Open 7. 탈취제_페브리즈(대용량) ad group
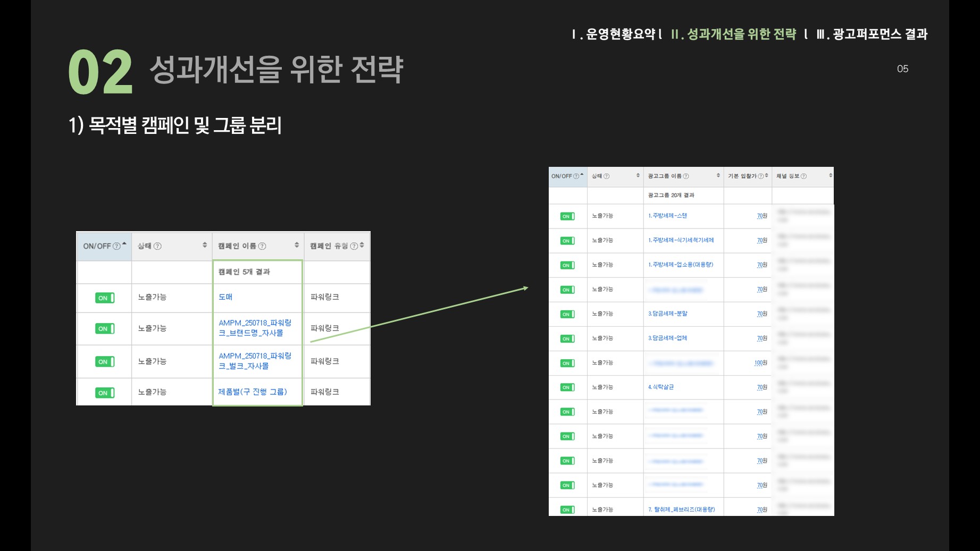The image size is (980, 551). click(x=681, y=510)
